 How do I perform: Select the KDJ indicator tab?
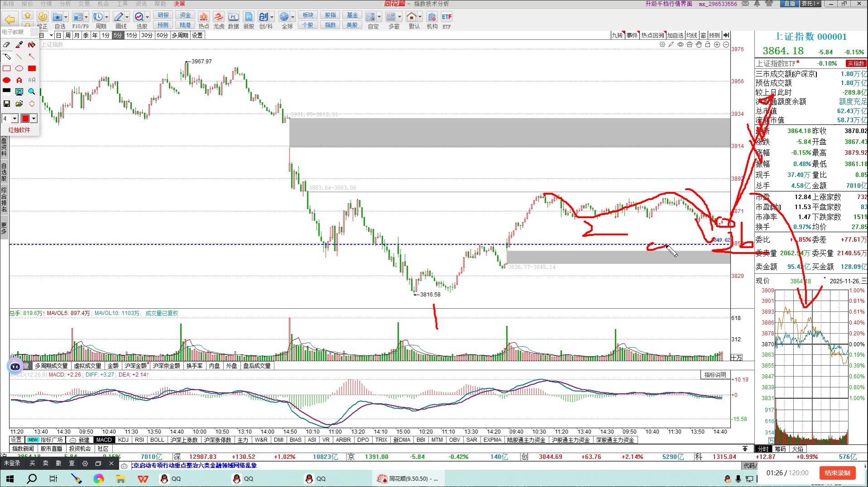tap(123, 440)
